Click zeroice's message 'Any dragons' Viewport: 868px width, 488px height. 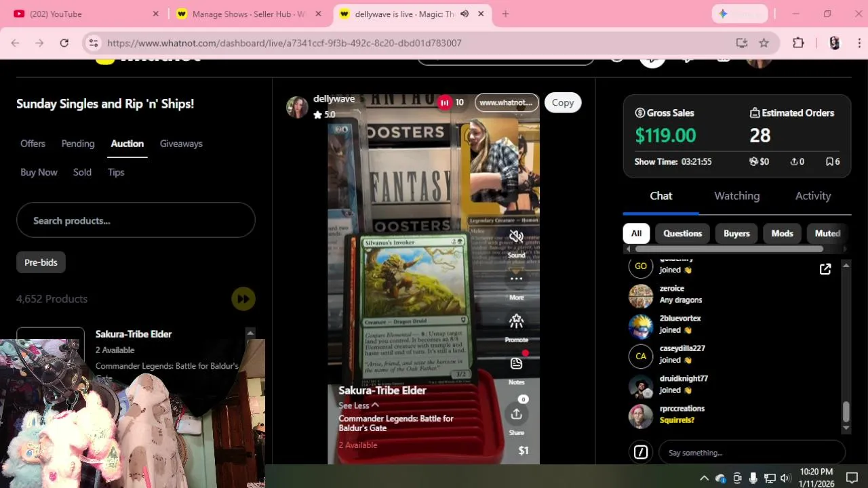point(681,300)
